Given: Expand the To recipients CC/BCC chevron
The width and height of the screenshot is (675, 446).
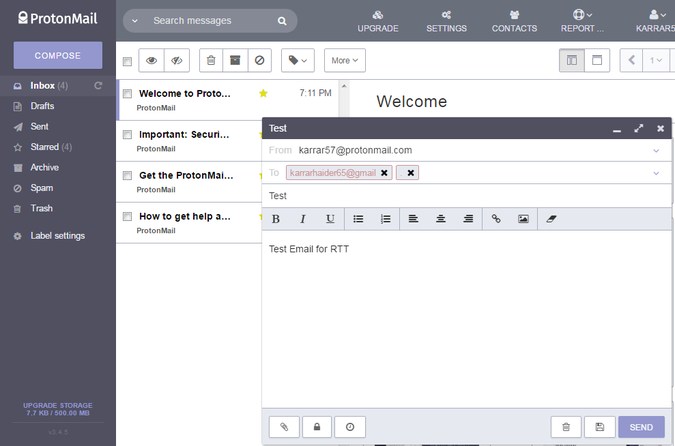Looking at the screenshot, I should point(656,173).
